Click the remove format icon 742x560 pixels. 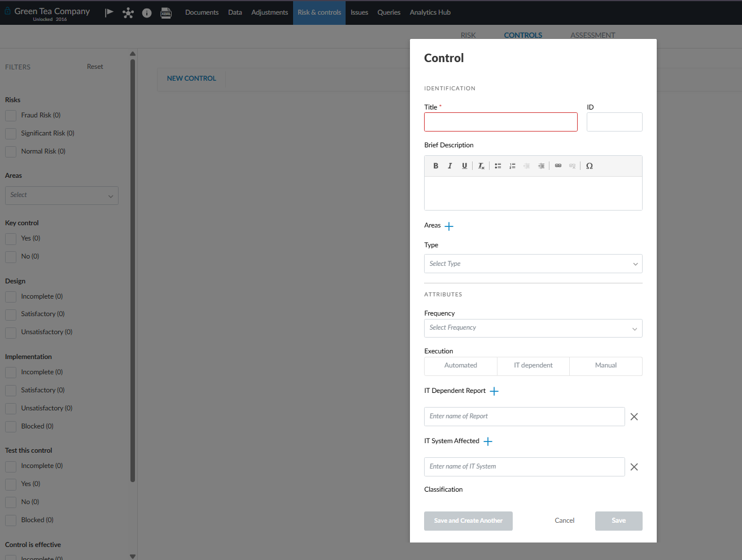pyautogui.click(x=481, y=166)
